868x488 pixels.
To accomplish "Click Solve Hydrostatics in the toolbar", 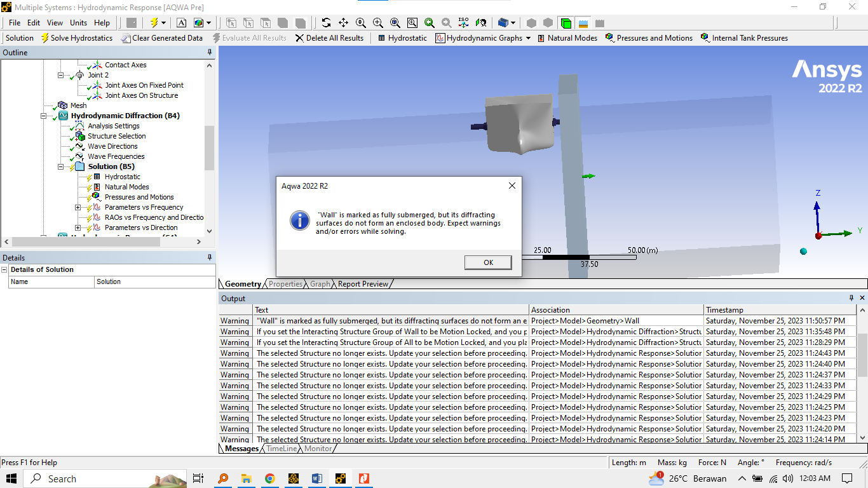I will point(76,38).
